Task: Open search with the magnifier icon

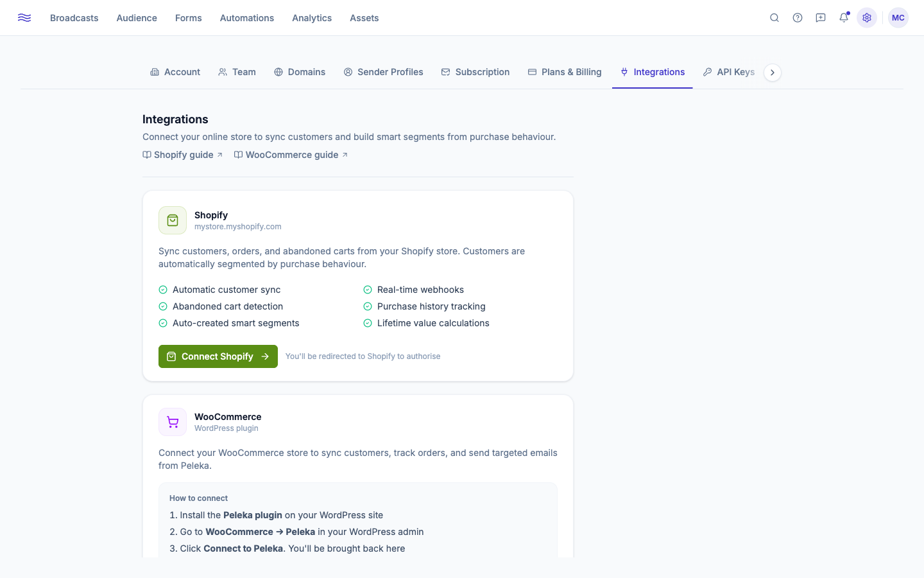Action: 774,18
